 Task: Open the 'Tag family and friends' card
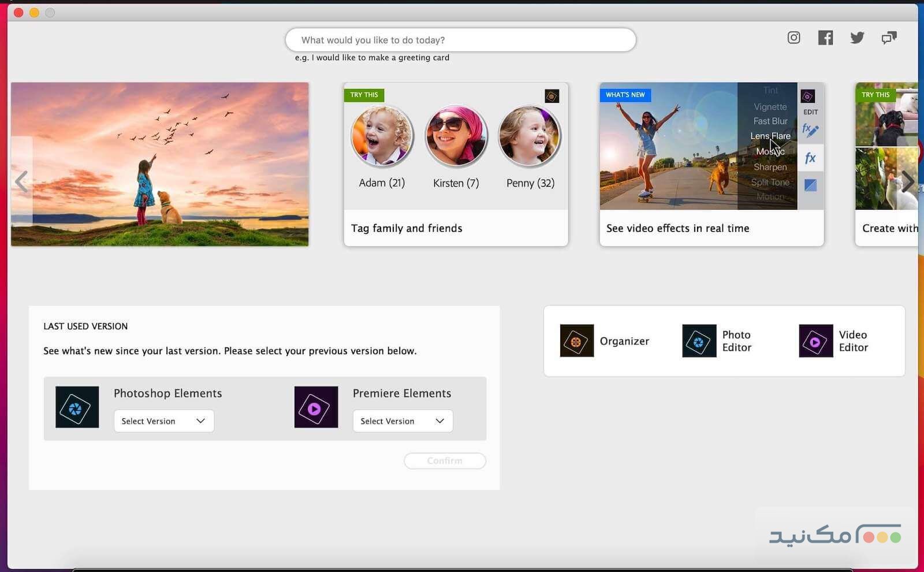(x=456, y=228)
